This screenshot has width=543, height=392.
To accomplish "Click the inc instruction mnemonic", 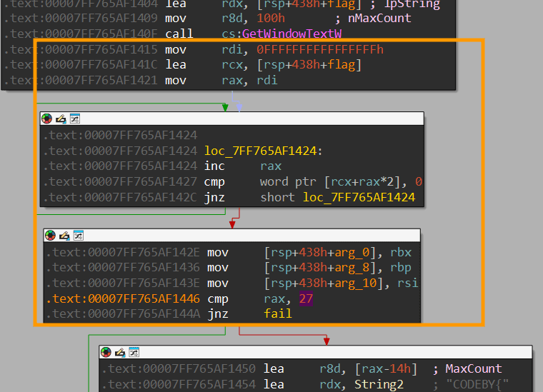I will pyautogui.click(x=214, y=166).
